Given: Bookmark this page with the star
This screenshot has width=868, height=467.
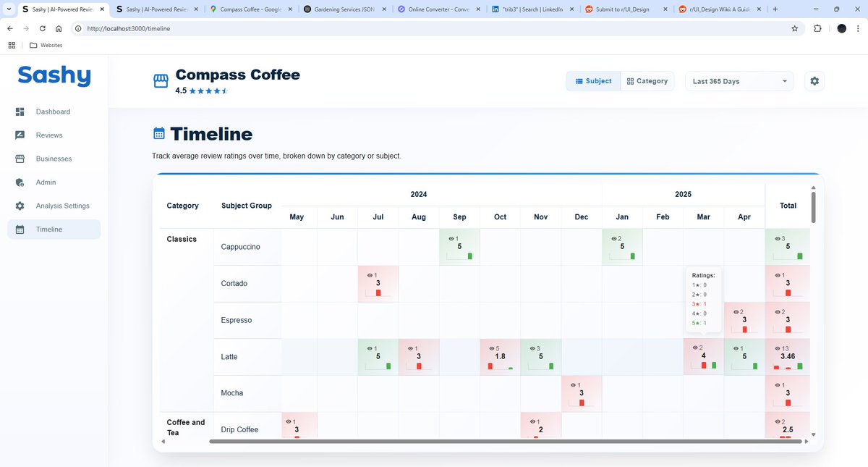Looking at the screenshot, I should click(795, 28).
